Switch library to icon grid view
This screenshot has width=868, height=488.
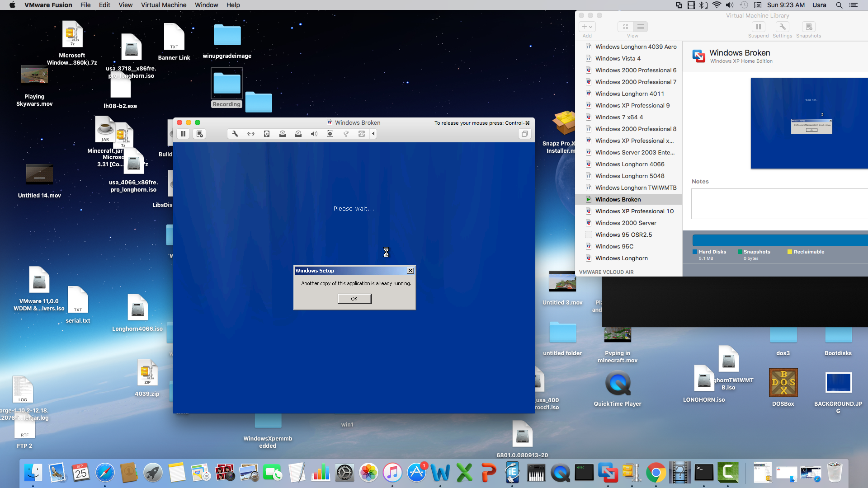point(626,27)
